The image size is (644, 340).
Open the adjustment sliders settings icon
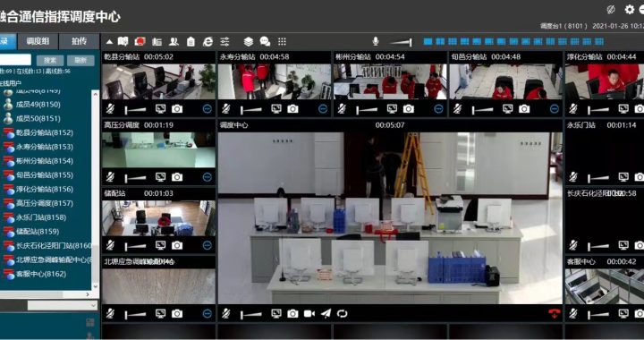pos(225,41)
